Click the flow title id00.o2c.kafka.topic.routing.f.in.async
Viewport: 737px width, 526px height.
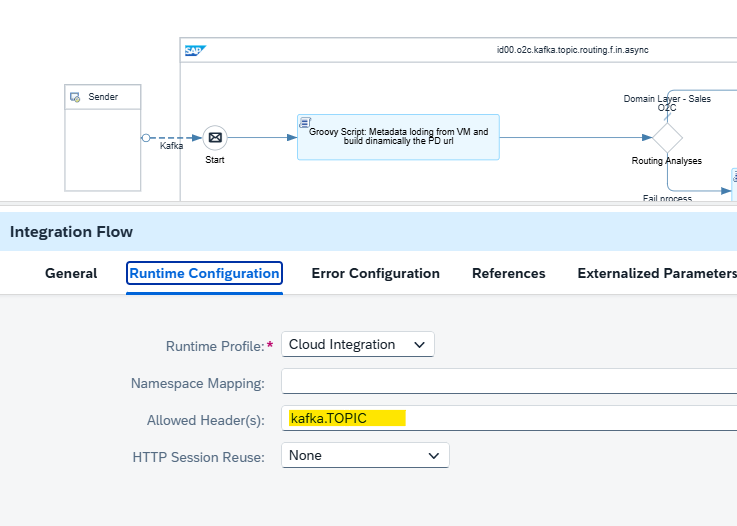[572, 50]
